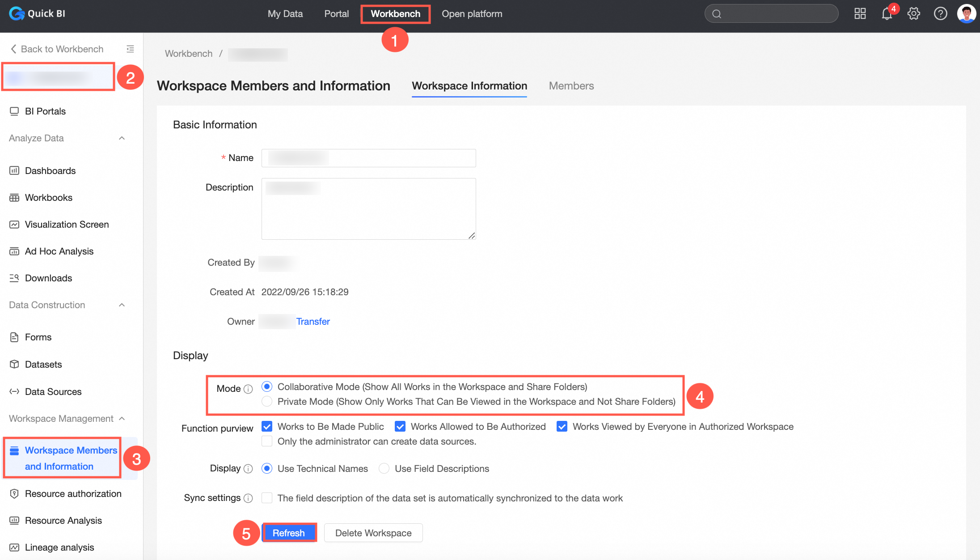Click the Mode info icon
Image resolution: width=980 pixels, height=560 pixels.
[x=248, y=389]
